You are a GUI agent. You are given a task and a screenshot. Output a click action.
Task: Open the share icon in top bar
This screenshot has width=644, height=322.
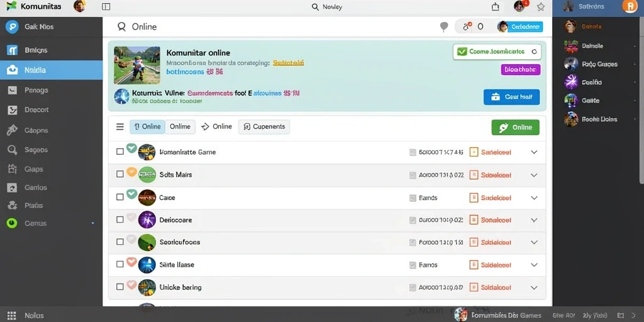[496, 6]
